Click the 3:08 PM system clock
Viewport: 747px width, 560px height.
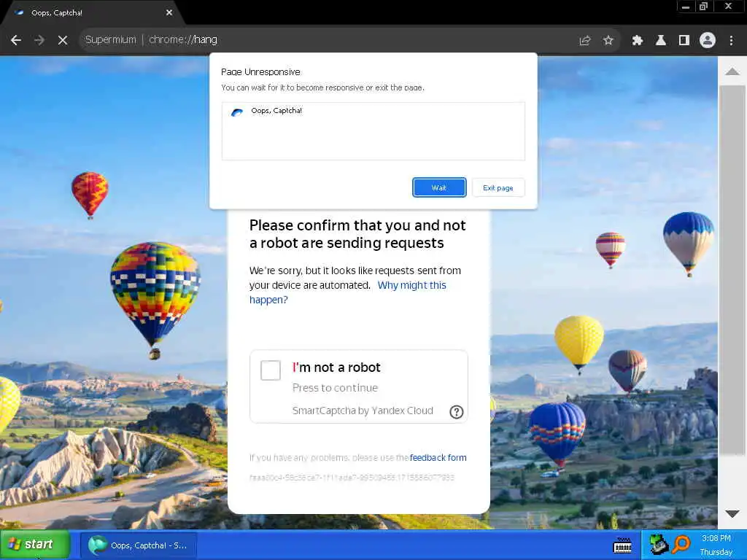click(716, 538)
